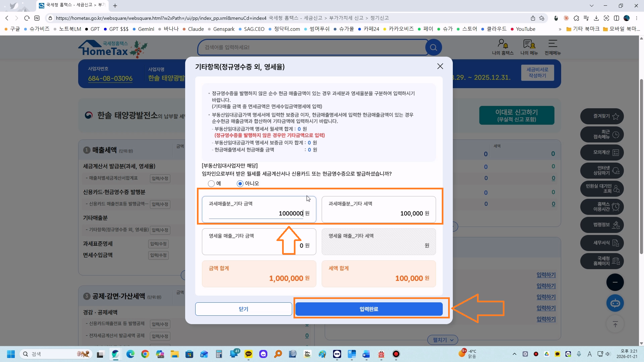
Task: Open KakaoTalk from the Windows taskbar
Action: (249, 354)
